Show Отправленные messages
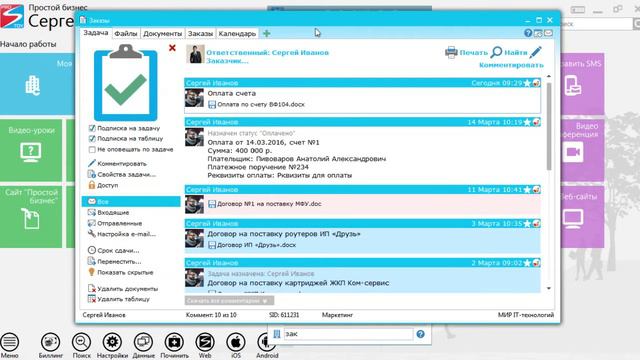The image size is (640, 360). click(x=115, y=223)
